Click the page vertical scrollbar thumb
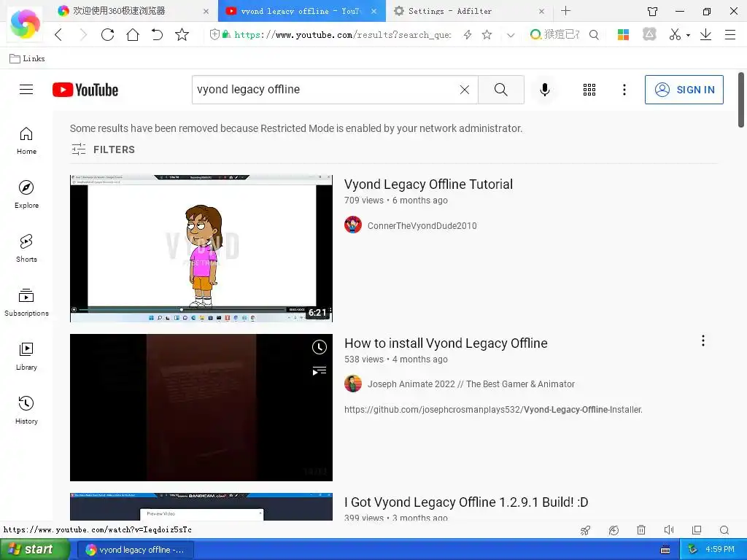This screenshot has width=747, height=560. tap(741, 100)
